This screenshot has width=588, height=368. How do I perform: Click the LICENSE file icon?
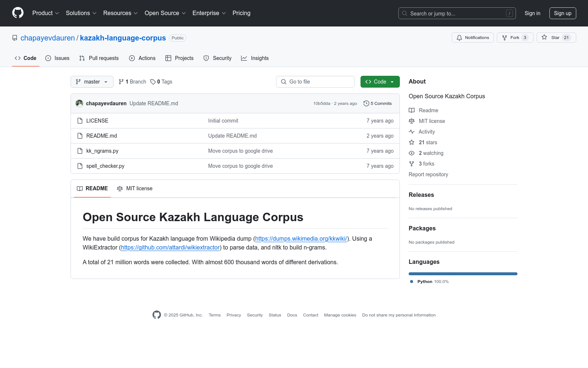pyautogui.click(x=80, y=121)
